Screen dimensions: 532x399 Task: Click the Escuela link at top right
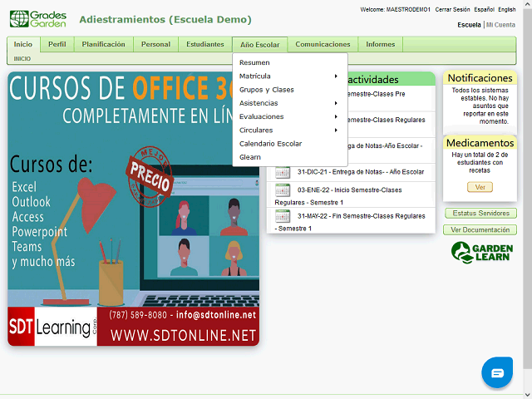tap(469, 25)
